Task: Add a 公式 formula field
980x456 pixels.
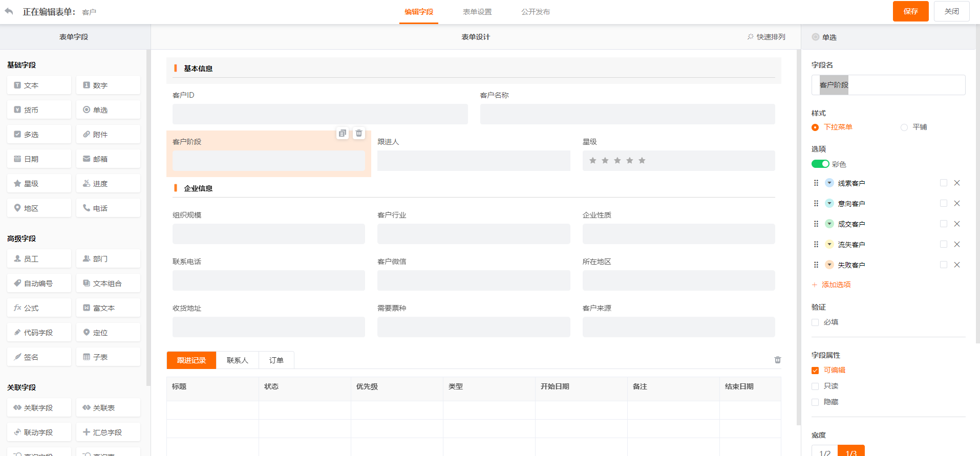Action: (39, 308)
